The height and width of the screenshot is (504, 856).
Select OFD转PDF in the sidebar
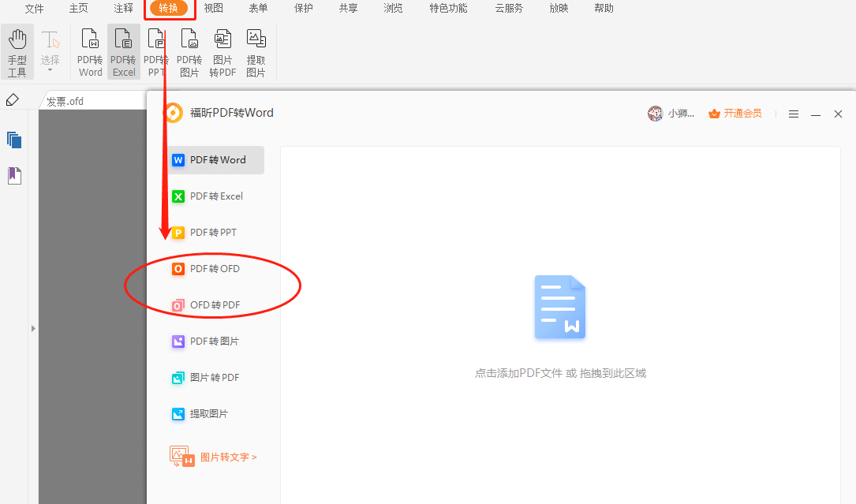tap(206, 305)
